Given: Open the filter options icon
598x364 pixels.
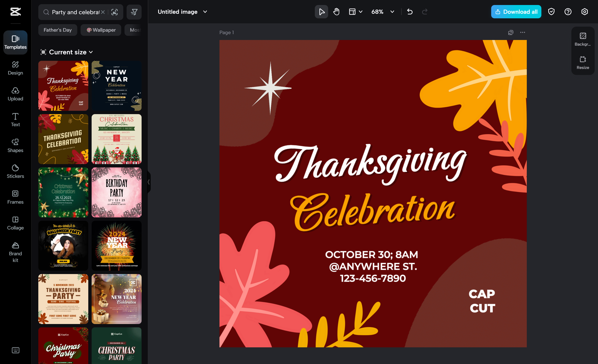Looking at the screenshot, I should pyautogui.click(x=134, y=12).
